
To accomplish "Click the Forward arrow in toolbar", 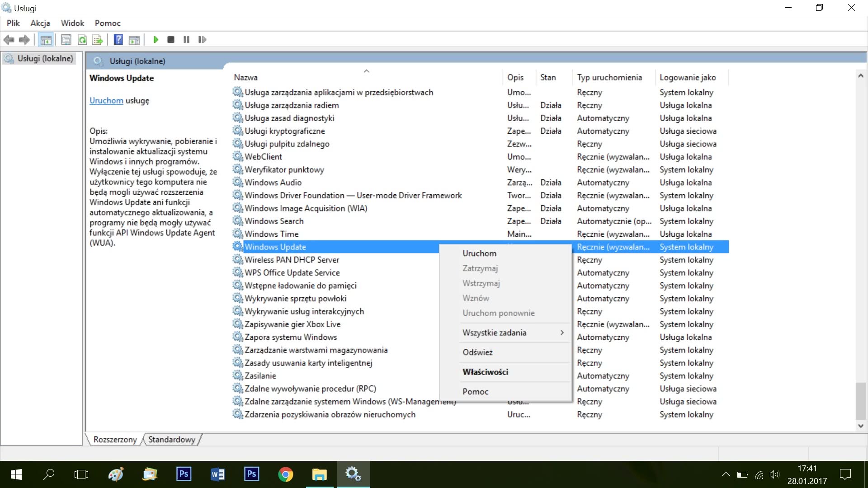I will click(x=24, y=40).
